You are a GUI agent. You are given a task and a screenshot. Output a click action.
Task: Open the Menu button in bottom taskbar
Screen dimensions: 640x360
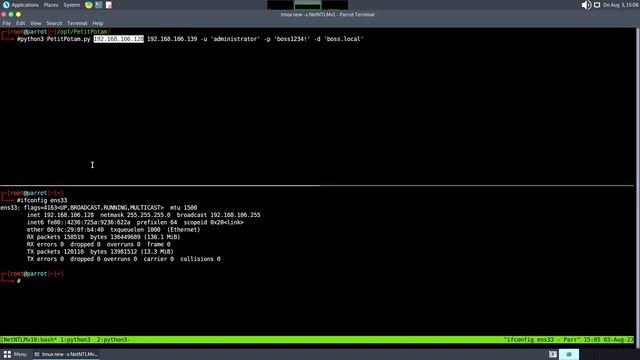click(15, 354)
